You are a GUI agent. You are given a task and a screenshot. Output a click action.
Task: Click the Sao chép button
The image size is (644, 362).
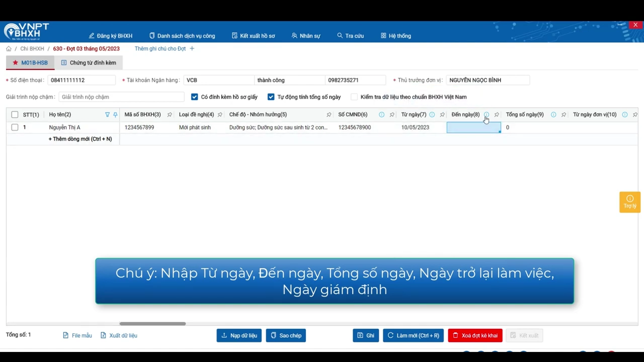(x=286, y=335)
